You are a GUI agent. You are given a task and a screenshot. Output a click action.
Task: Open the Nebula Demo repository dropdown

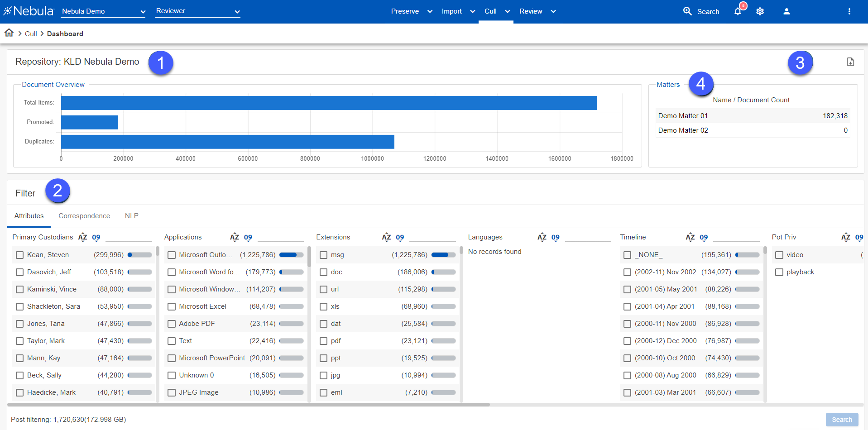[103, 11]
